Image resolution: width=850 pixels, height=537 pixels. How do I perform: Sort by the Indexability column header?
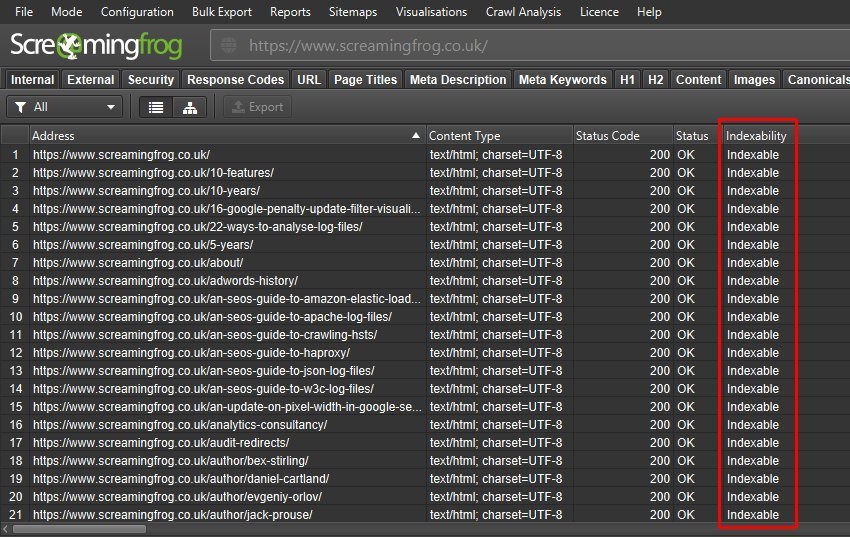(756, 135)
